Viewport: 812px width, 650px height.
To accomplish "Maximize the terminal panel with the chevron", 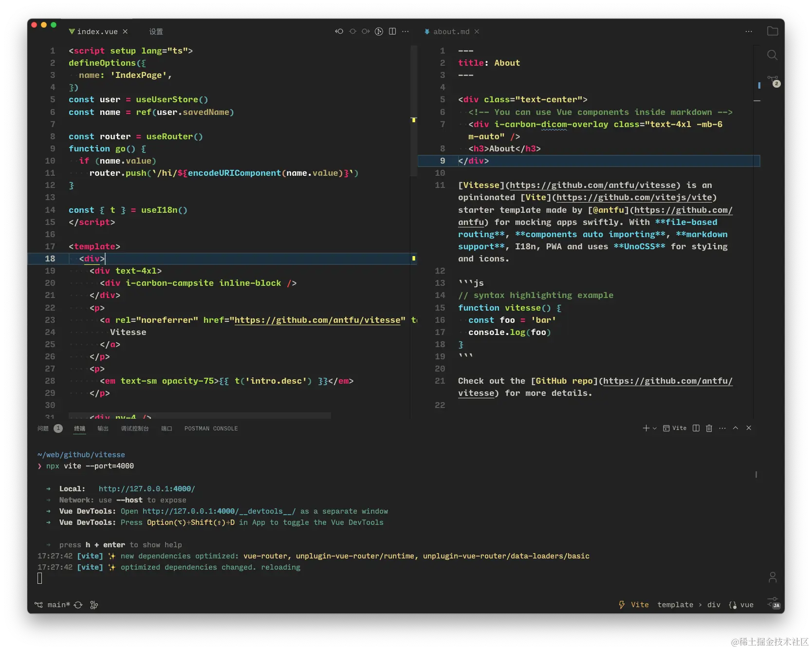I will click(736, 428).
